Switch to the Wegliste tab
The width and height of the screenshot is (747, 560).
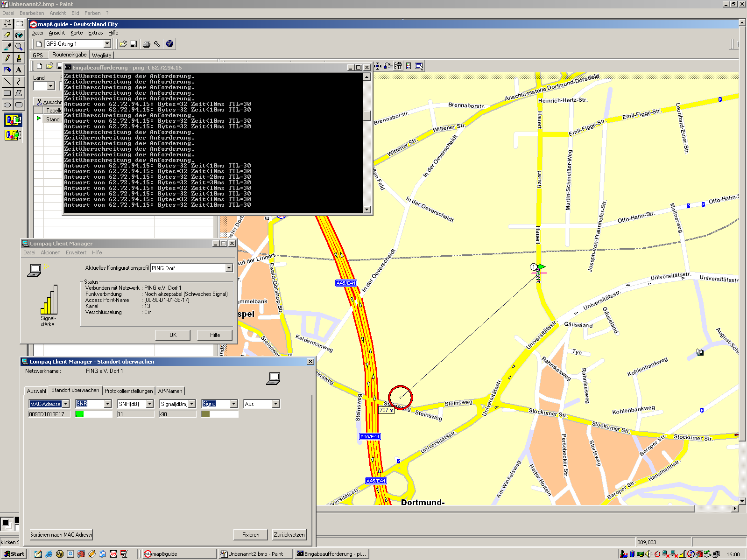coord(102,55)
